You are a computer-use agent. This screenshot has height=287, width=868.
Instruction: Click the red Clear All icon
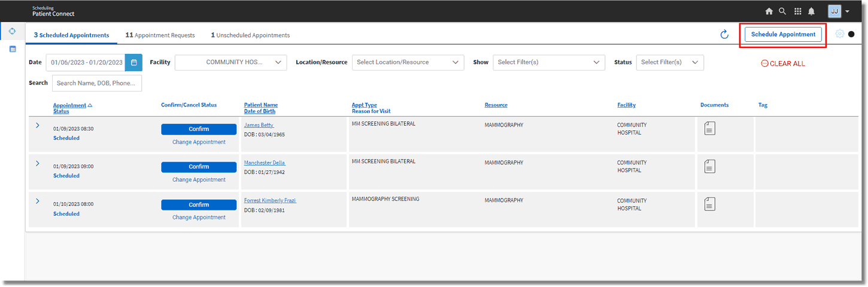tap(764, 63)
